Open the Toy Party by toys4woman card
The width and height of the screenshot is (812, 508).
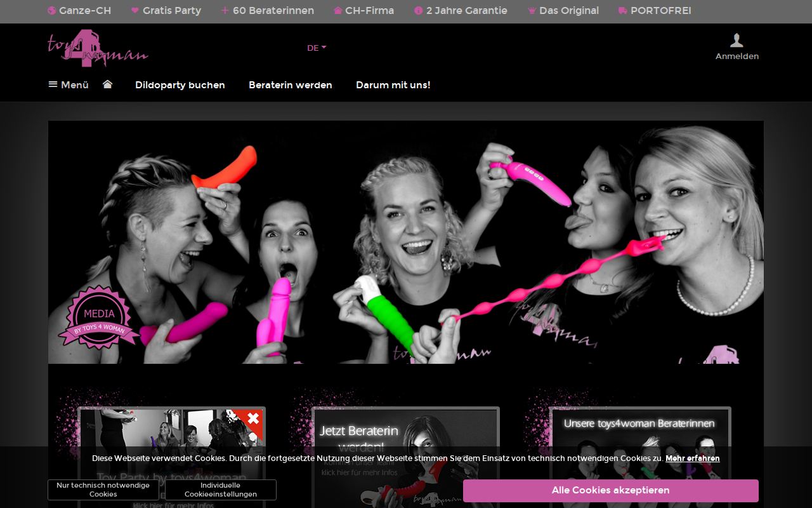171,457
